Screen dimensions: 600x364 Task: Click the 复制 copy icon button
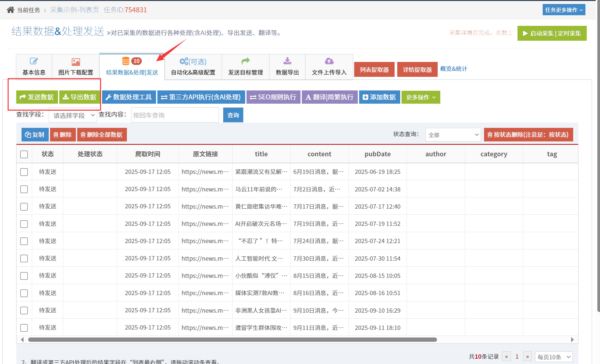pos(34,134)
